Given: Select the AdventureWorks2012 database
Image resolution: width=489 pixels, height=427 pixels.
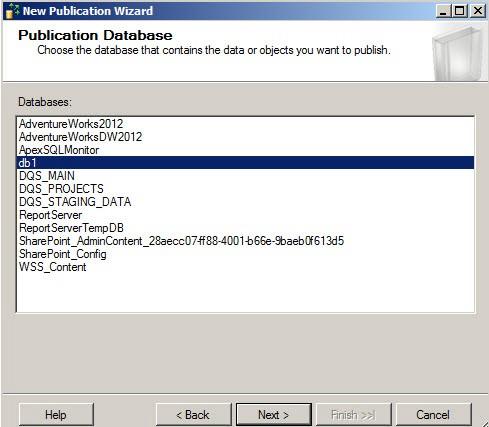Looking at the screenshot, I should click(x=245, y=124).
